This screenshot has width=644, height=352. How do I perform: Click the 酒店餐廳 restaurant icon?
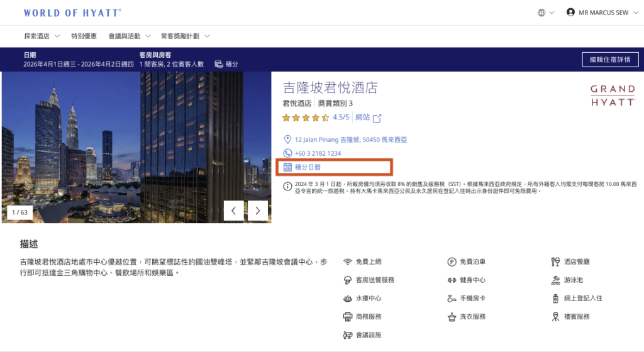[x=555, y=261]
